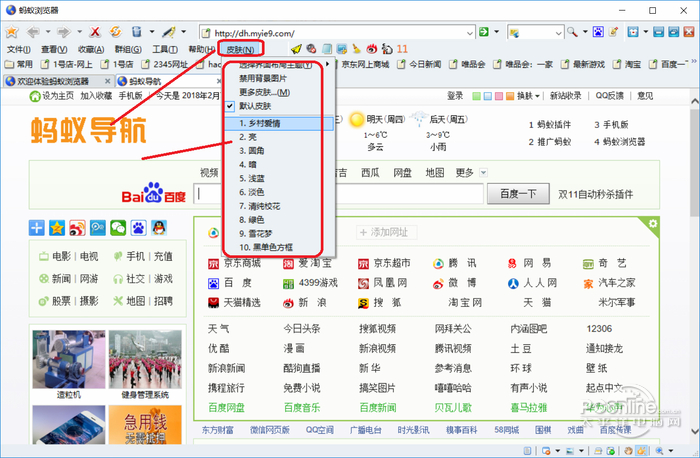The image size is (700, 458).
Task: Open the 造粒机 thumbnail image
Action: point(69,359)
